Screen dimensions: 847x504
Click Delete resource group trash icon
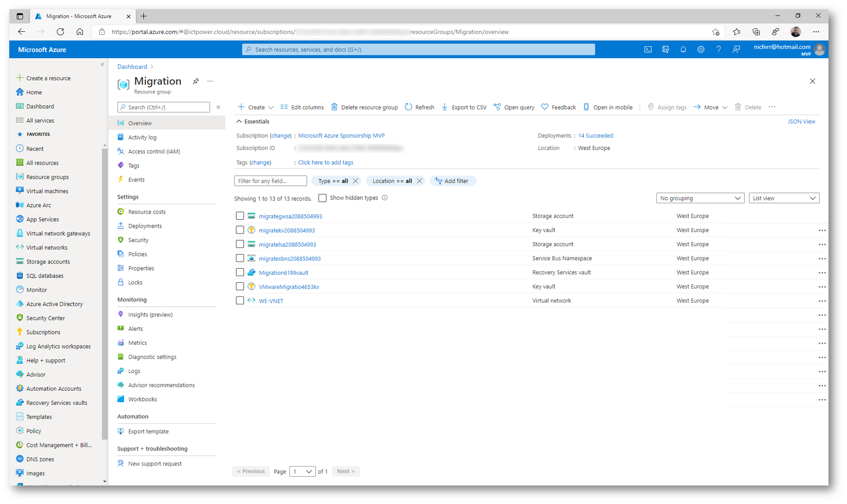pyautogui.click(x=334, y=107)
